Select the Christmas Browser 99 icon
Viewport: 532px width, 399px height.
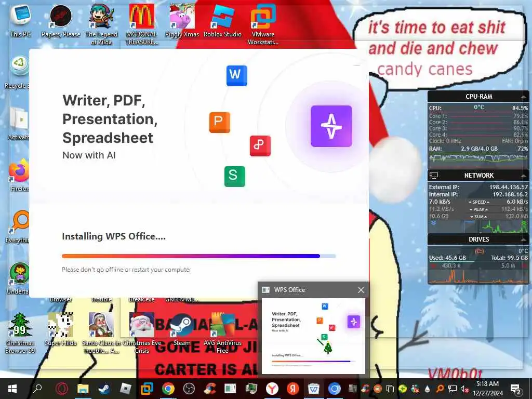20,332
